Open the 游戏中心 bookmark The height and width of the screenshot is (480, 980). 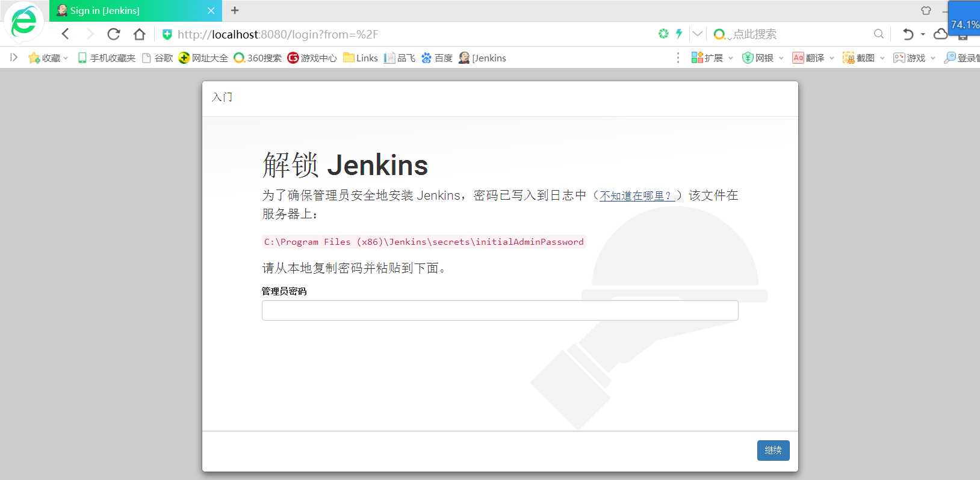pyautogui.click(x=312, y=58)
